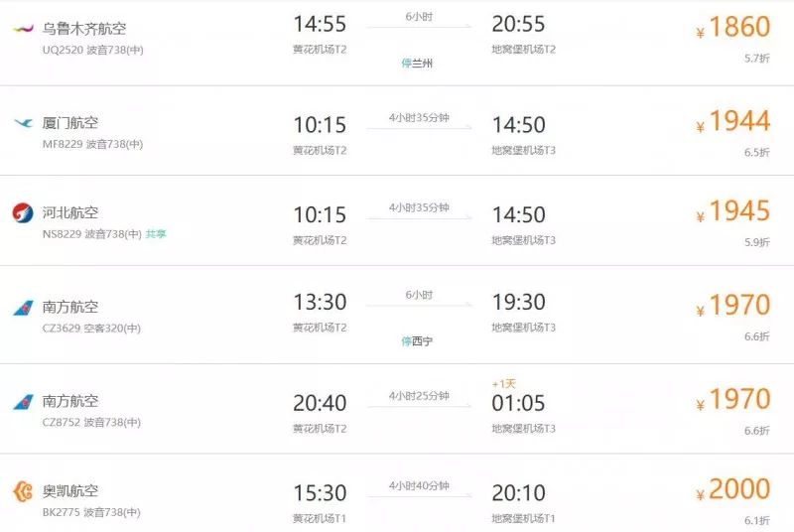Choose the ¥2000 Okay Airways price
Image resolution: width=794 pixels, height=532 pixels.
pyautogui.click(x=733, y=489)
